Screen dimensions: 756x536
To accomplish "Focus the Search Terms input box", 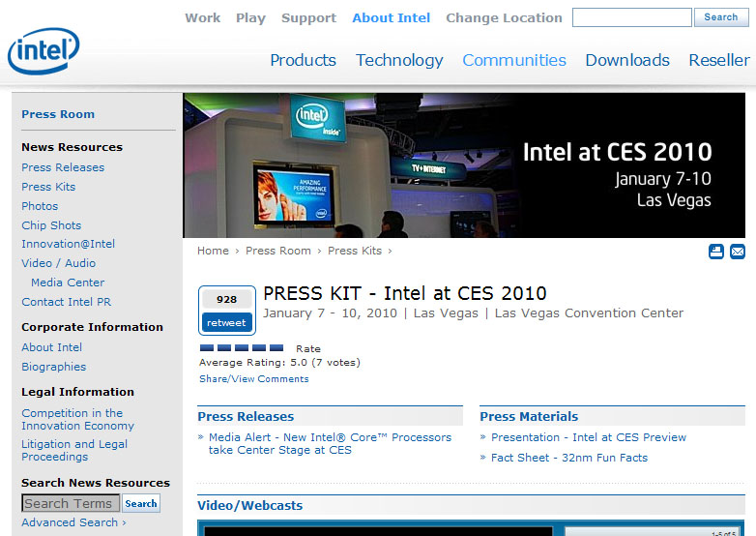I will coord(71,503).
